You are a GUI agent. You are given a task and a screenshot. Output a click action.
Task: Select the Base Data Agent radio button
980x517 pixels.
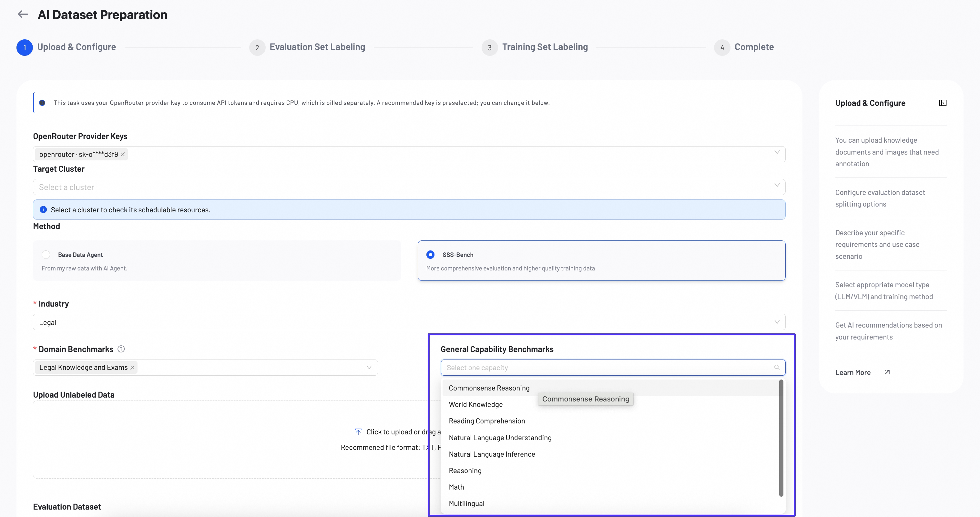(46, 255)
